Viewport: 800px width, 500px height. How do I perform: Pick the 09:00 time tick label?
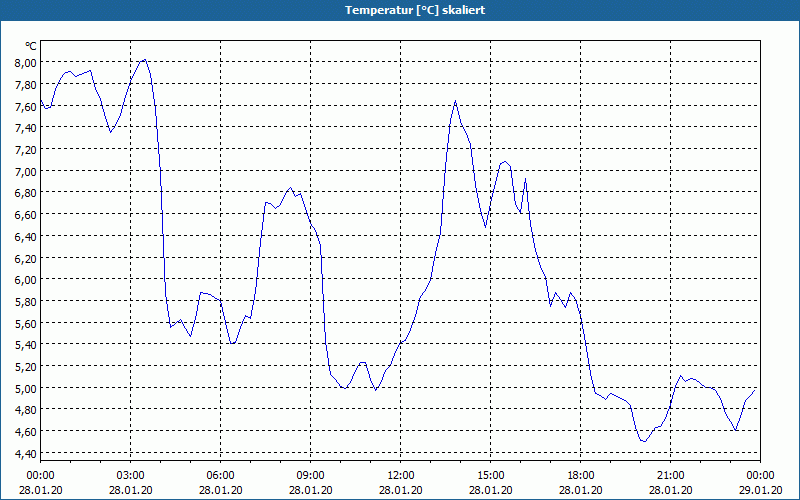[311, 476]
